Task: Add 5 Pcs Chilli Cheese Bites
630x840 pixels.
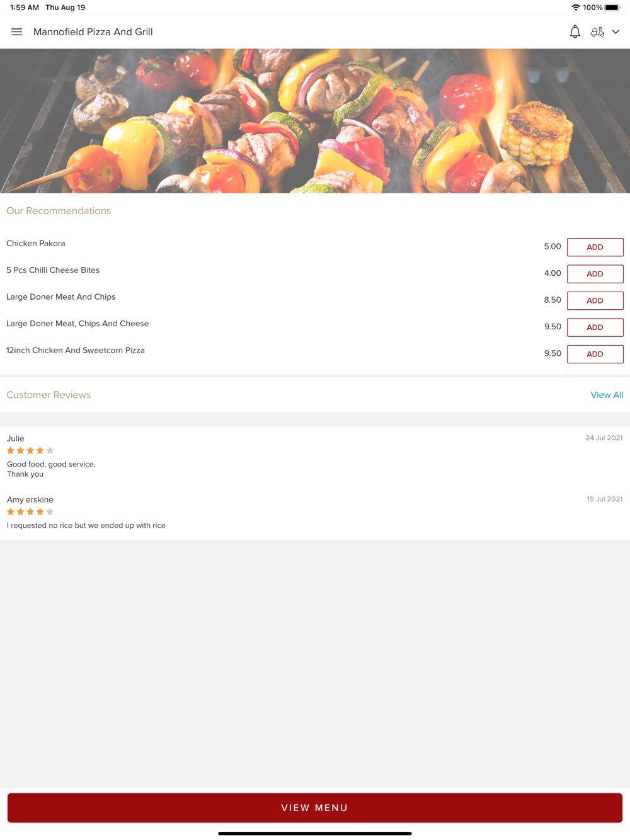Action: 595,274
